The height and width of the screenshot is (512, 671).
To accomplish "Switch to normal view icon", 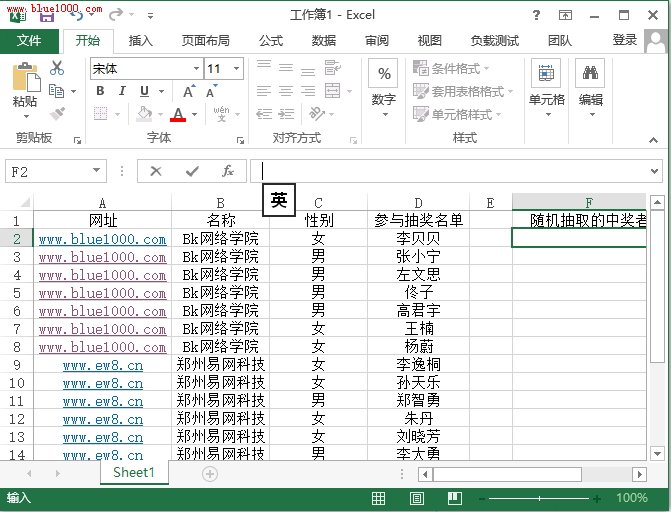I will coord(378,498).
